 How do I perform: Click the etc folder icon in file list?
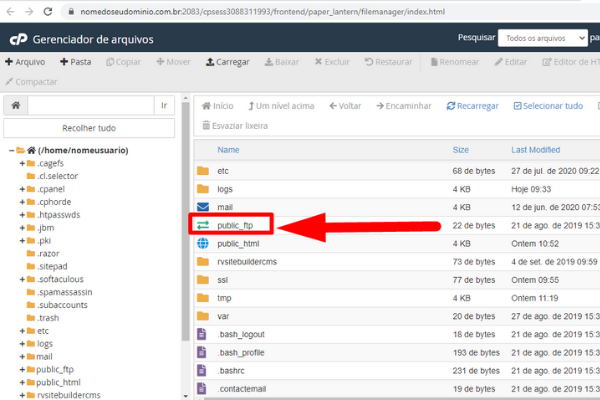(x=203, y=171)
